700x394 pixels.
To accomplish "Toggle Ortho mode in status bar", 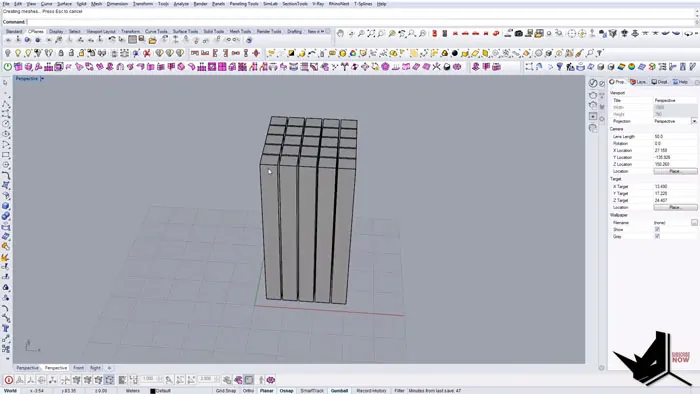I will coord(248,391).
